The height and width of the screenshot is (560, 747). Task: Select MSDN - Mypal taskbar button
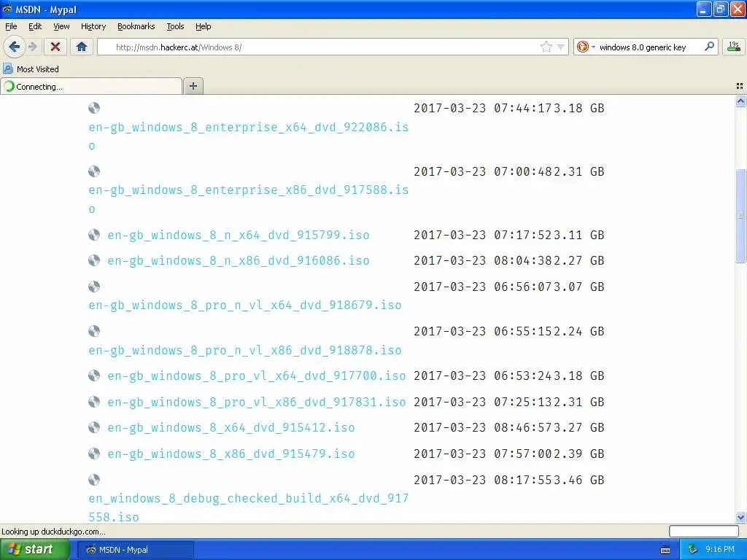(135, 550)
